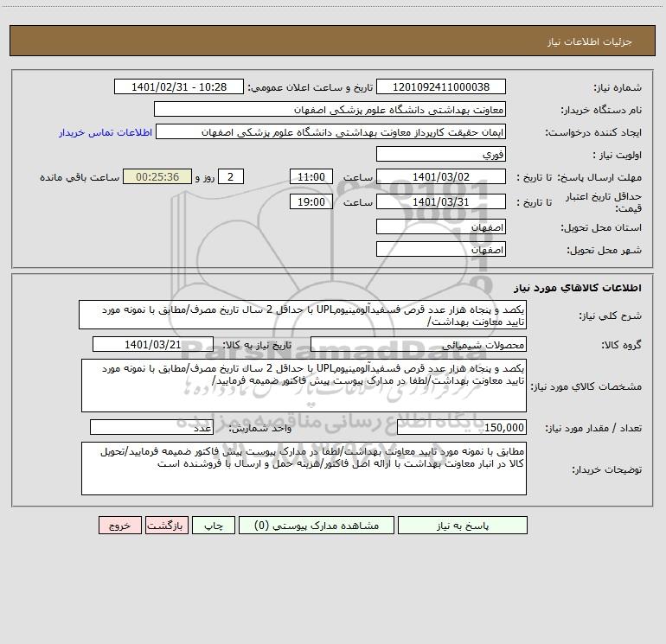This screenshot has height=644, width=666.
Task: Click the announcement date field 1401/02/31 - 10:28
Action: pyautogui.click(x=179, y=86)
